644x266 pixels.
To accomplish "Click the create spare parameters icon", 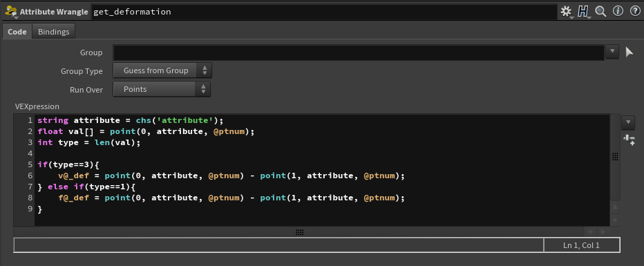I will pos(629,140).
